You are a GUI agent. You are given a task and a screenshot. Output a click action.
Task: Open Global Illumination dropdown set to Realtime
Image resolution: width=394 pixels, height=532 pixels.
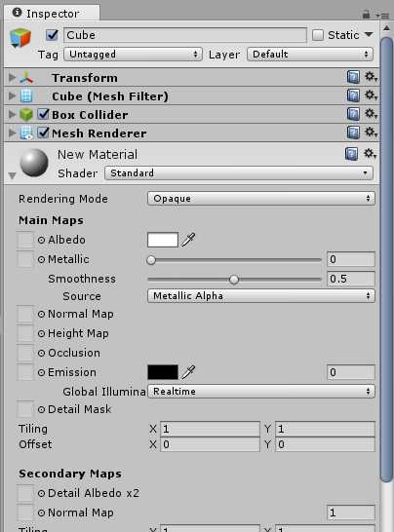click(x=261, y=391)
